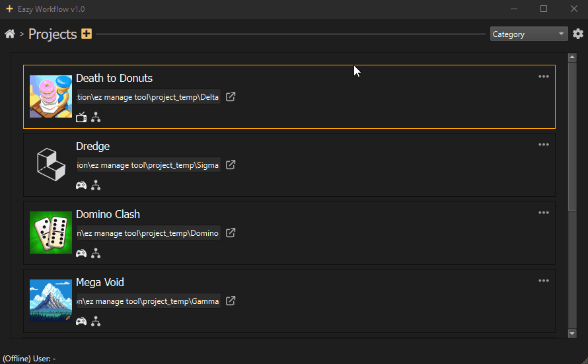The height and width of the screenshot is (364, 588).
Task: Select the Dredge cube thumbnail
Action: tap(51, 164)
